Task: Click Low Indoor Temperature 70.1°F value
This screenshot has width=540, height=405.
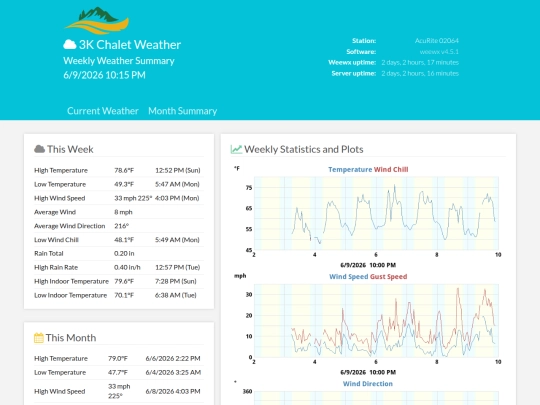Action: point(124,295)
